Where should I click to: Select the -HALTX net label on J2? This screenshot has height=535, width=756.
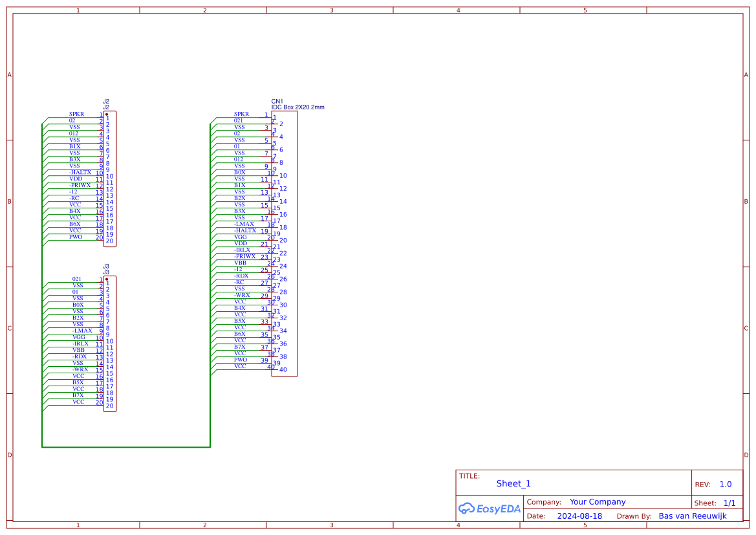tap(80, 172)
